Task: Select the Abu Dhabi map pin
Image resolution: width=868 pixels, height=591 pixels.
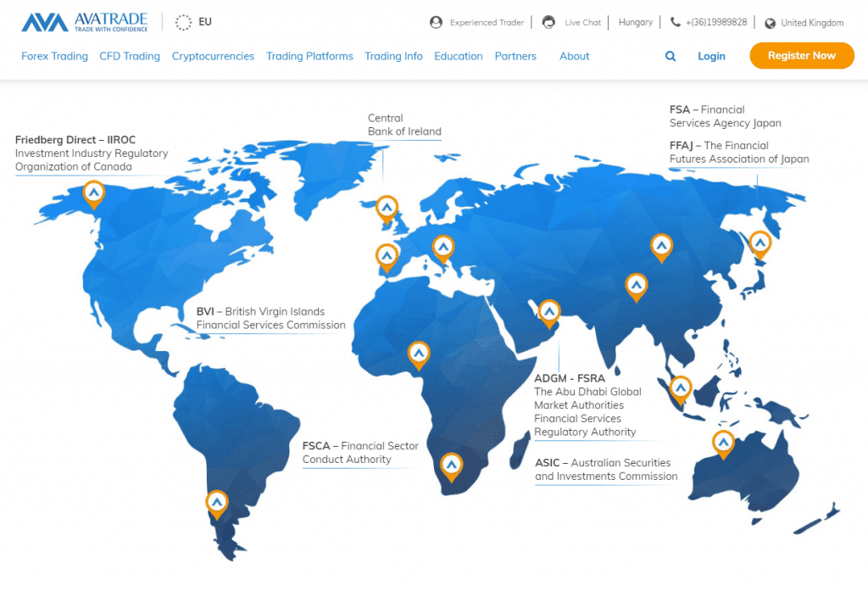Action: coord(549,313)
